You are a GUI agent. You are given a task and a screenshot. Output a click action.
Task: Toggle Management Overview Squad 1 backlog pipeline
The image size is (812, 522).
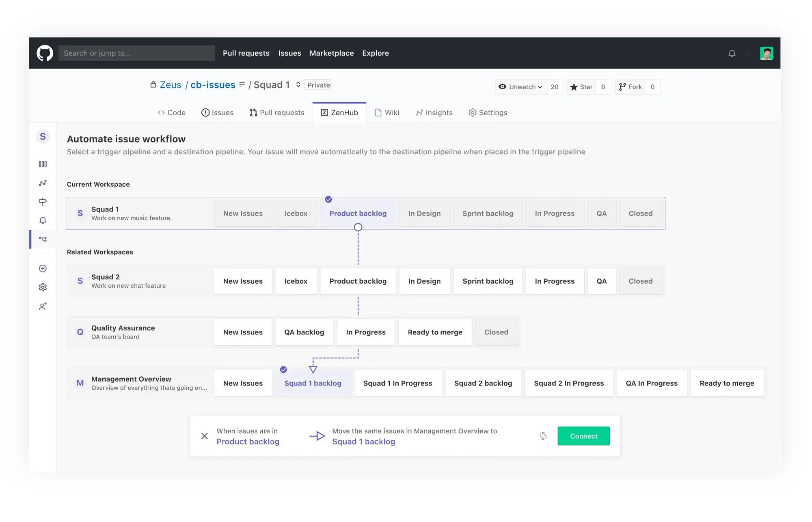click(313, 383)
